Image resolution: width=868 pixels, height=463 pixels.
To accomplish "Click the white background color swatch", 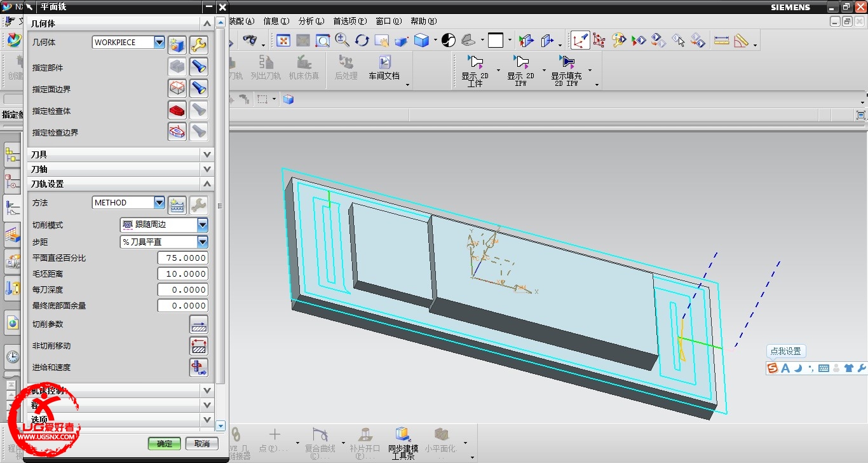I will 496,41.
